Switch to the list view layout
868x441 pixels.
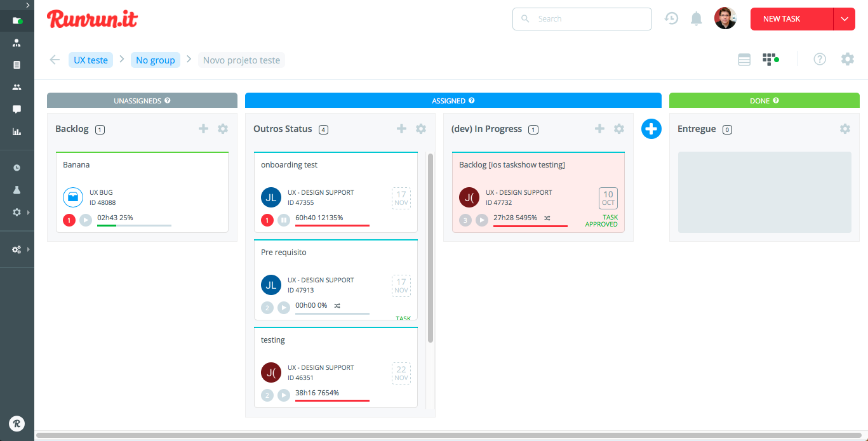tap(744, 60)
